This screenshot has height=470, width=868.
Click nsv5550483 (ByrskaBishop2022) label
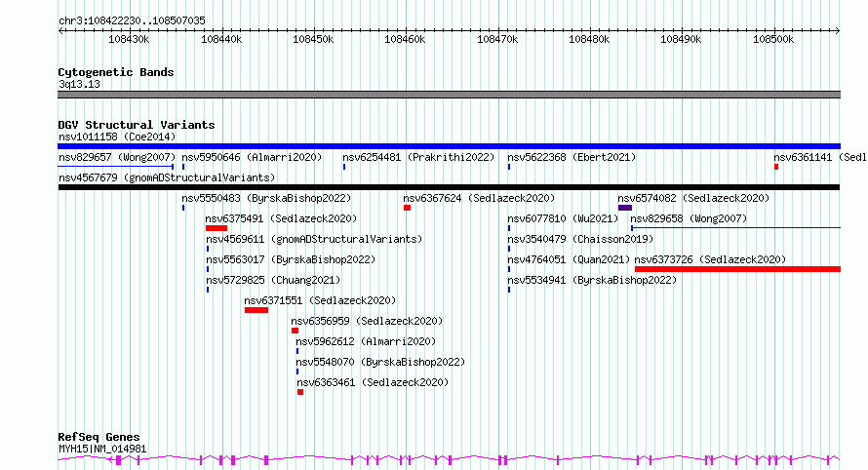(266, 198)
